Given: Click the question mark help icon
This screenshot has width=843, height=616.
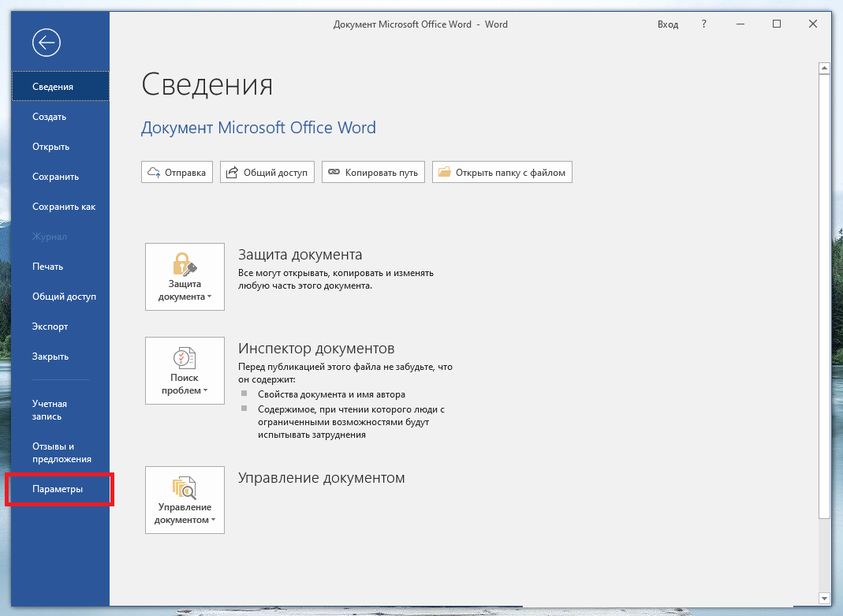Looking at the screenshot, I should click(703, 24).
